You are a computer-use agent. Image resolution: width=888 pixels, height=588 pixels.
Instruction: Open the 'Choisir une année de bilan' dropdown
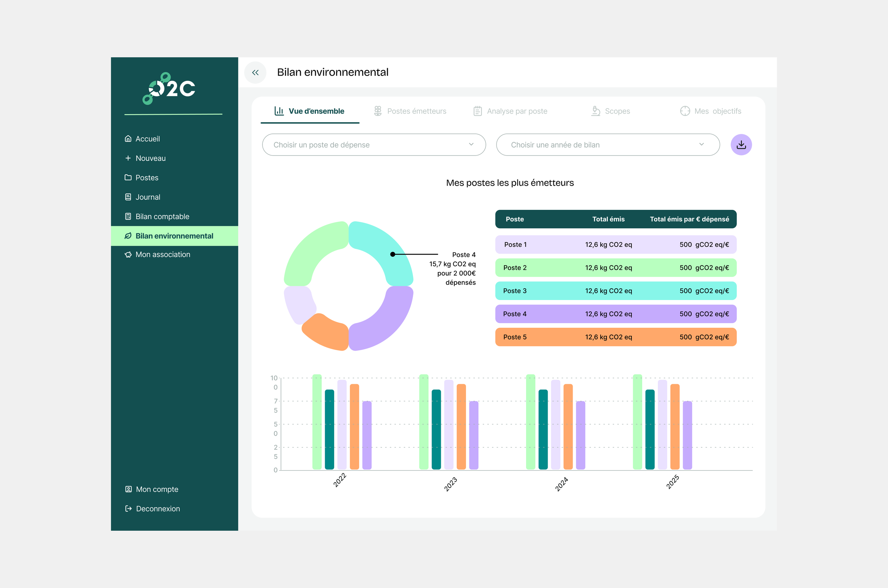tap(607, 145)
